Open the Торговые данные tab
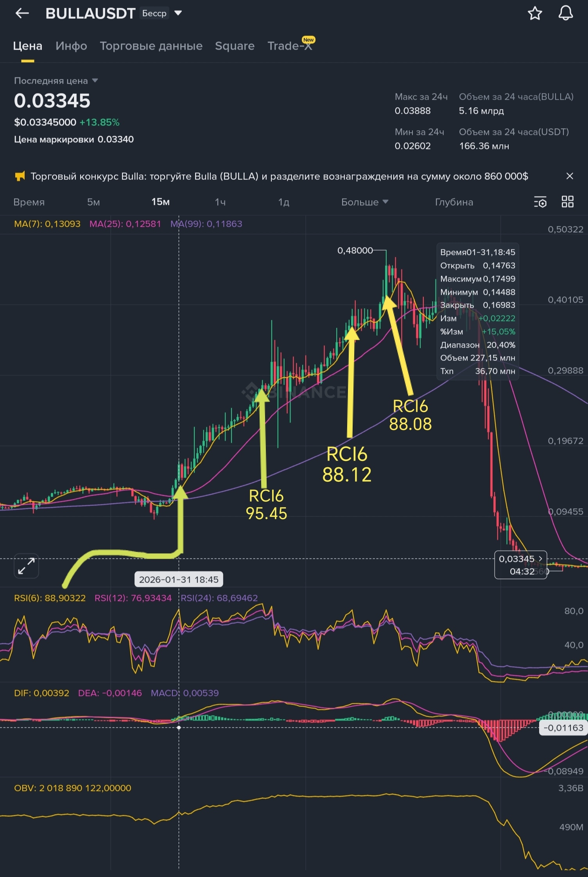The width and height of the screenshot is (588, 877). point(151,46)
